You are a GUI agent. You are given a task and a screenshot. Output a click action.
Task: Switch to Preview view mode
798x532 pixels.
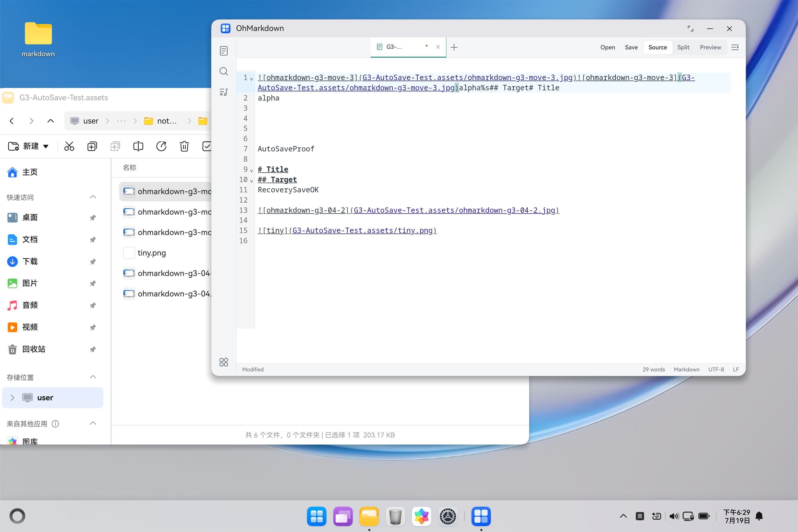pos(710,48)
